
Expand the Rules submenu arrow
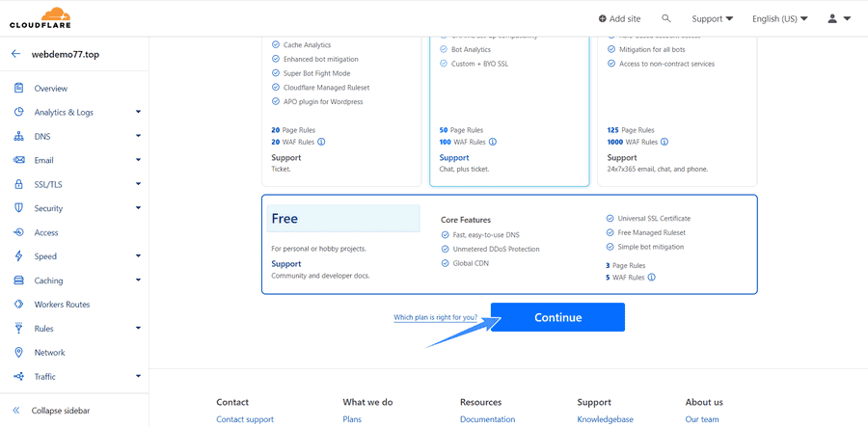pyautogui.click(x=138, y=328)
